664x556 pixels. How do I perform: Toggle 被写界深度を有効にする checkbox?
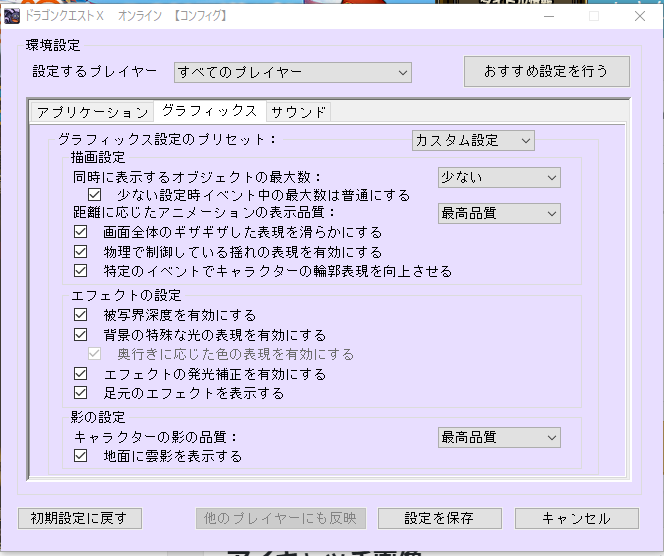pyautogui.click(x=81, y=315)
